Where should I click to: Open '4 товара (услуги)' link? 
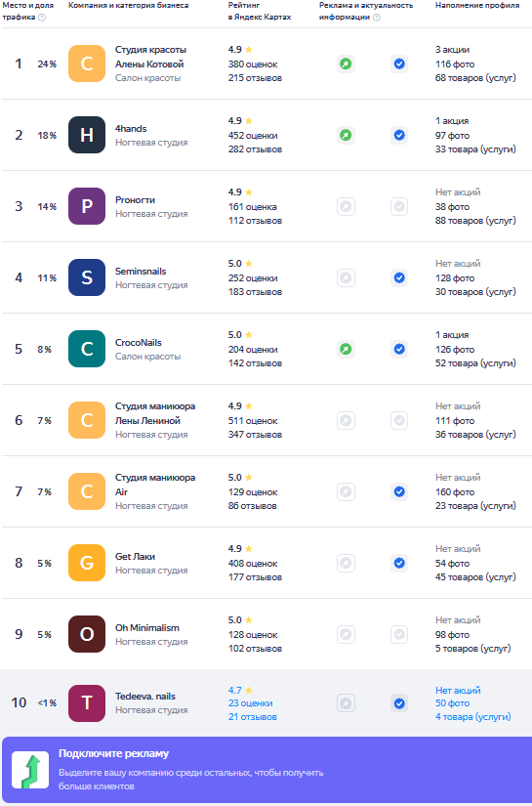pos(473,716)
